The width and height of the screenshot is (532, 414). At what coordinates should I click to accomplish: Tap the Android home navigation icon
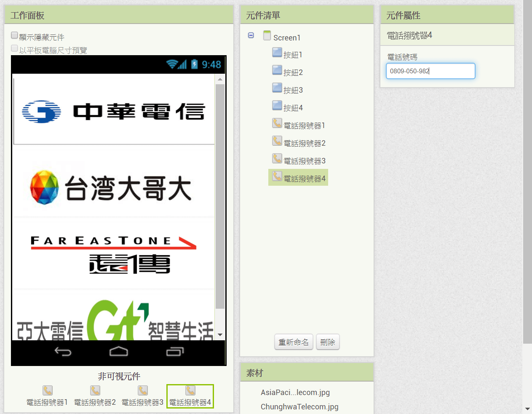coord(119,351)
